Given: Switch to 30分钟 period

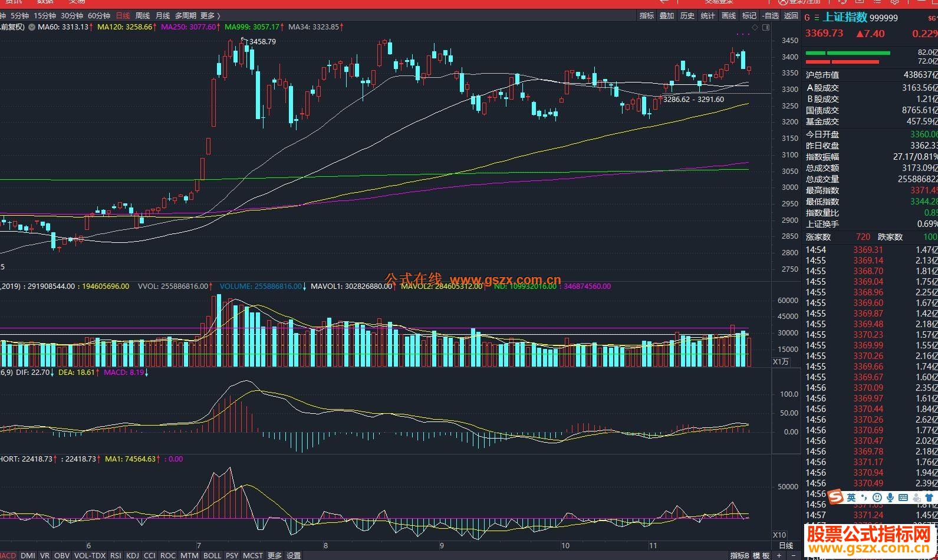Looking at the screenshot, I should coord(72,16).
